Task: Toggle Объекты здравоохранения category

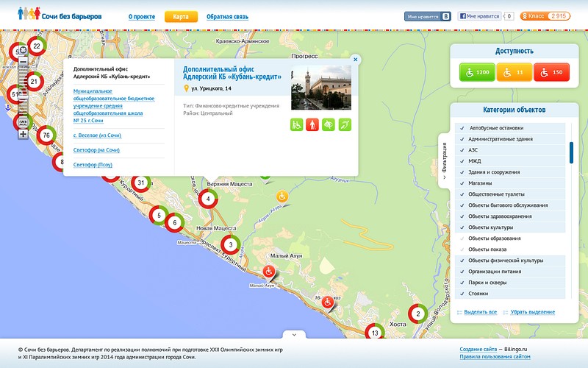Action: [x=510, y=216]
